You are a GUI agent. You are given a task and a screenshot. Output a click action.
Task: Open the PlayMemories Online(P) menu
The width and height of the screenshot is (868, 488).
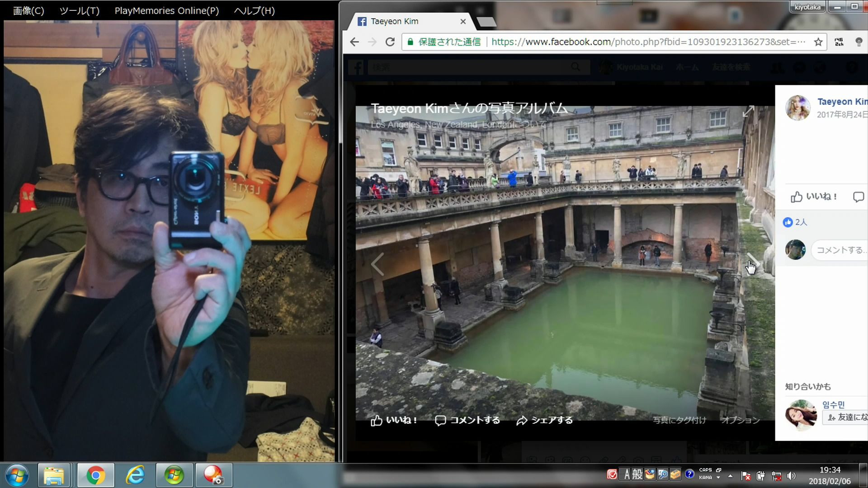[166, 11]
